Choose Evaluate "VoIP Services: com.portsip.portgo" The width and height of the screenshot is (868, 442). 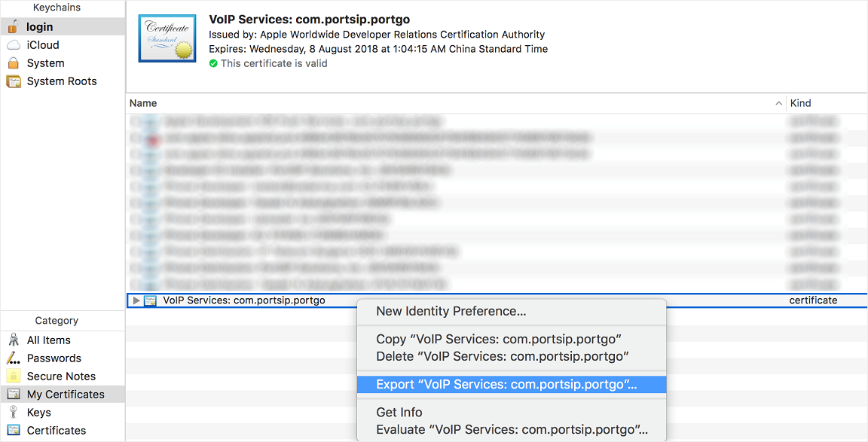511,429
